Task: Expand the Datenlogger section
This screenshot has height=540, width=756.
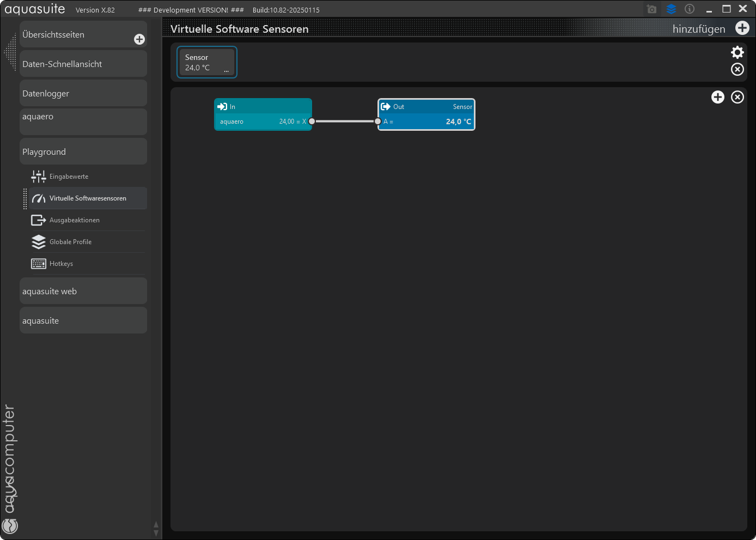Action: pyautogui.click(x=83, y=93)
